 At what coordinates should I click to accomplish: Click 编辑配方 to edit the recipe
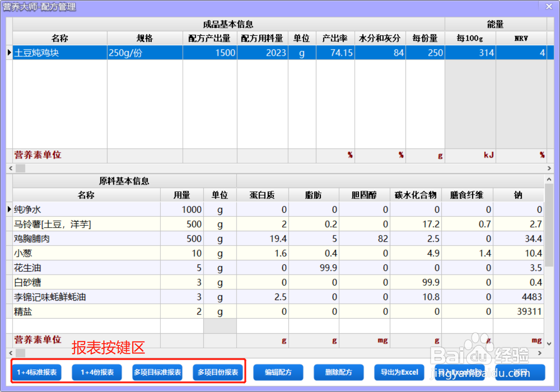coord(278,372)
